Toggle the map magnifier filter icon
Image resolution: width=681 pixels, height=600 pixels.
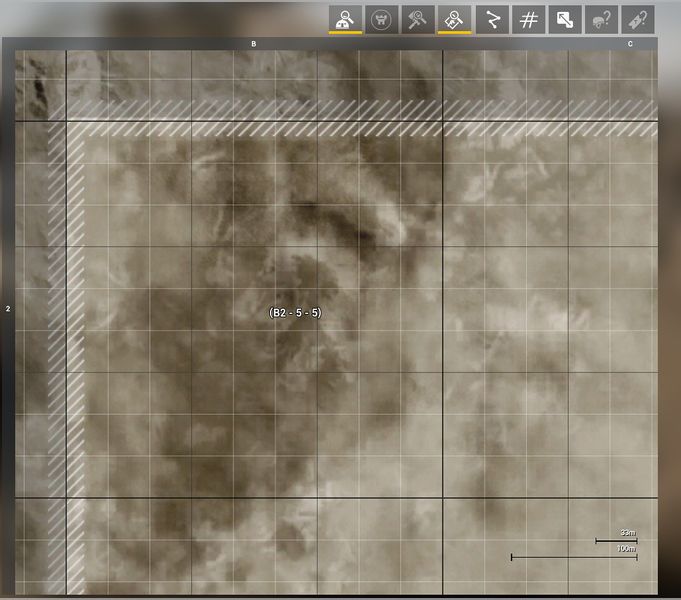tap(454, 20)
